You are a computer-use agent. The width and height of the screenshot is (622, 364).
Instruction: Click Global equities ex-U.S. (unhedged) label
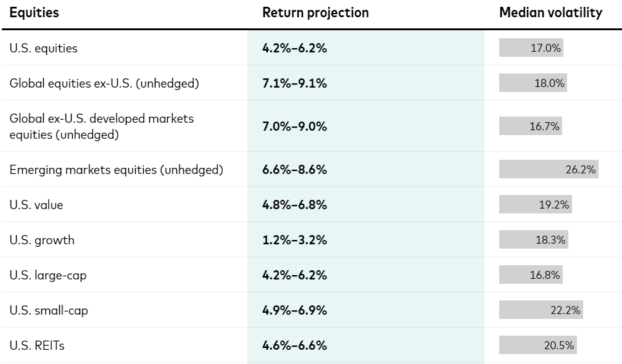(104, 83)
